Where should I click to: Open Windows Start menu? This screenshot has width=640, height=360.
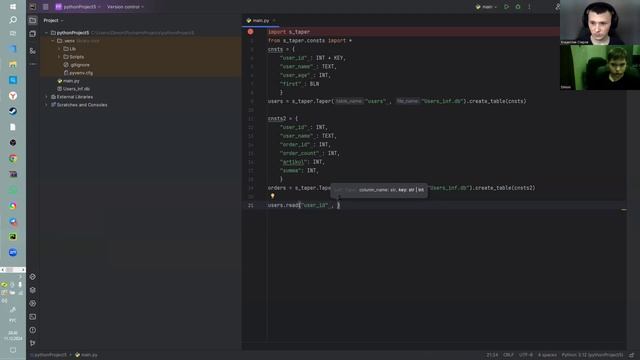coord(13,7)
